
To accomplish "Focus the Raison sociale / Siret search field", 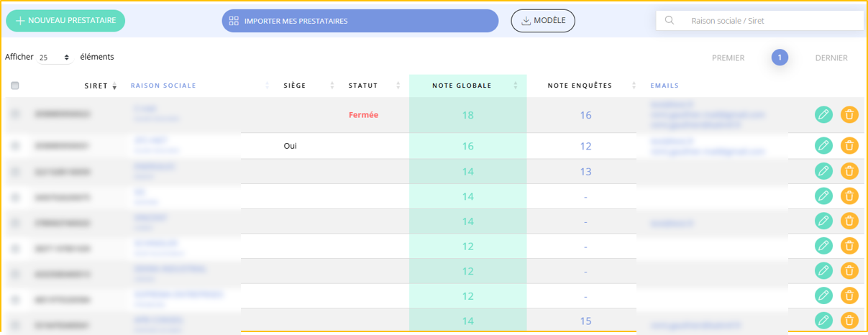I will (x=769, y=21).
